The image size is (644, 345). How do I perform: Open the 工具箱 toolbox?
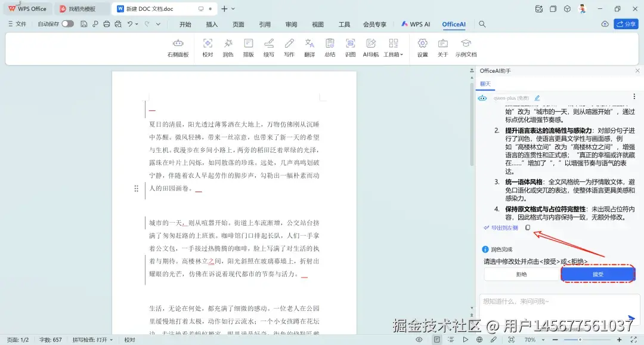click(x=393, y=48)
